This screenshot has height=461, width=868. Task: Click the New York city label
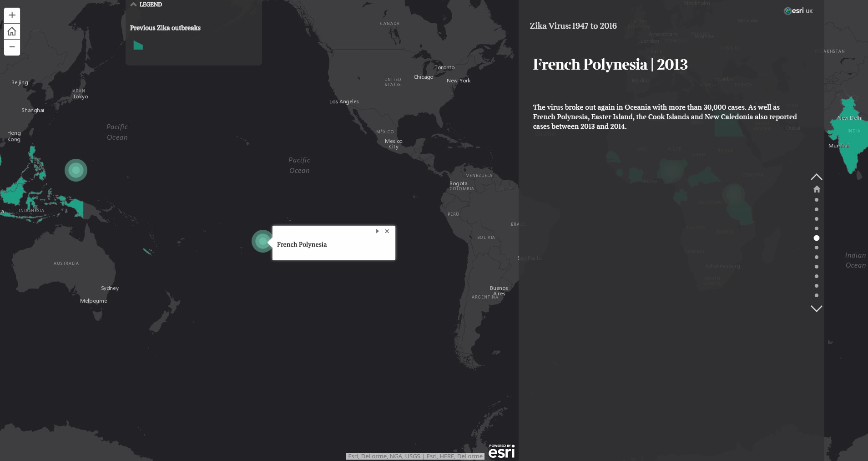[459, 81]
